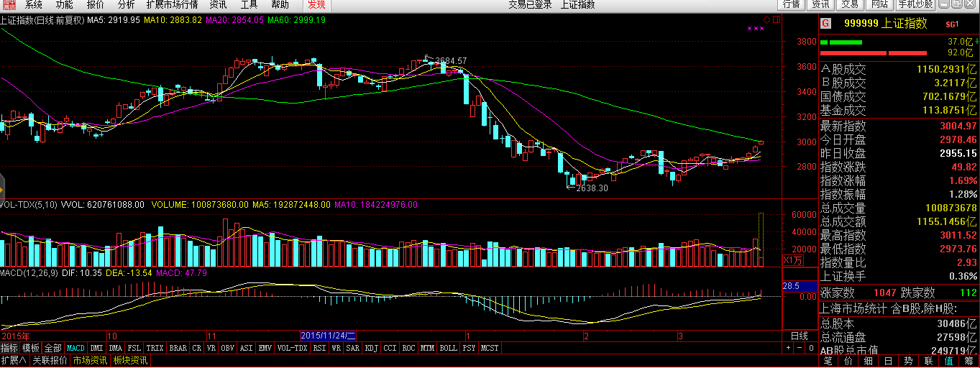980x368 pixels.
Task: Switch indicator to BOLL
Action: pyautogui.click(x=448, y=348)
